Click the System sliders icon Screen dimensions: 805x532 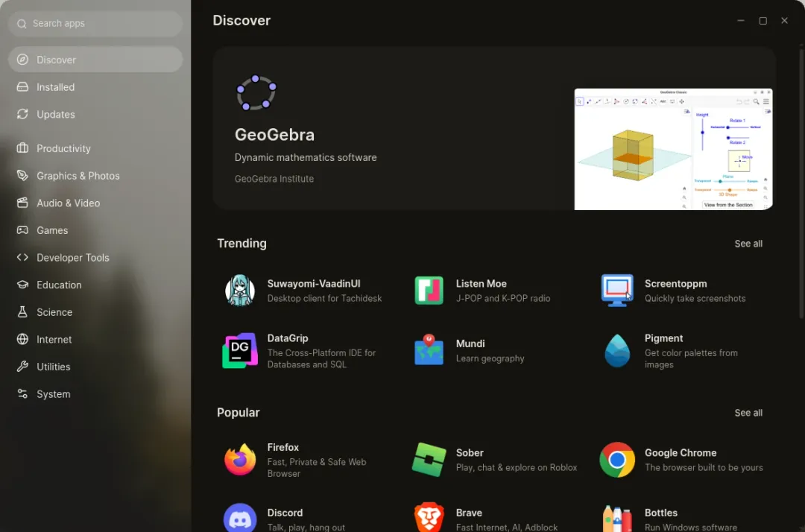point(22,393)
